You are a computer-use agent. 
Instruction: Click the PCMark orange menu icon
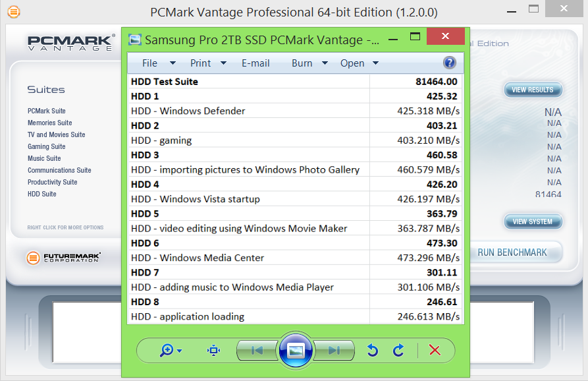[x=13, y=12]
